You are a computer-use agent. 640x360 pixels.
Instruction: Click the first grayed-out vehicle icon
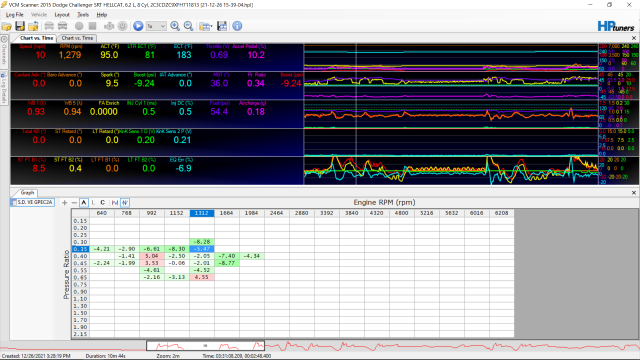coord(49,26)
